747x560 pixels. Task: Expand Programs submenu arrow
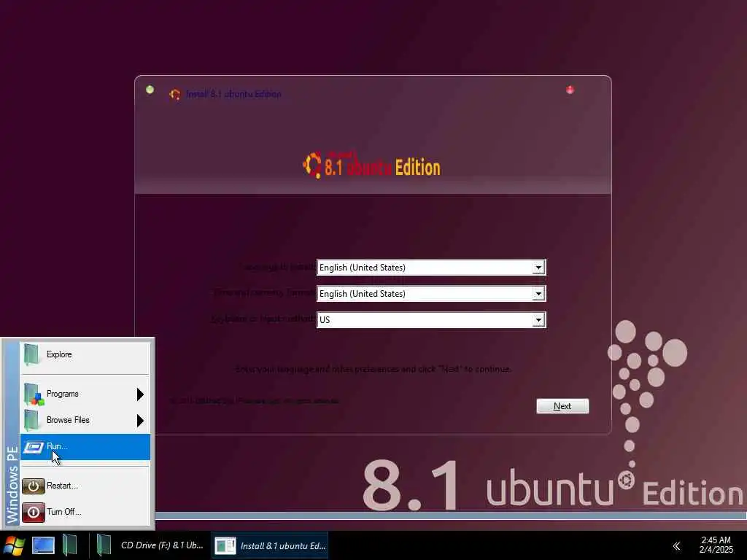click(140, 394)
